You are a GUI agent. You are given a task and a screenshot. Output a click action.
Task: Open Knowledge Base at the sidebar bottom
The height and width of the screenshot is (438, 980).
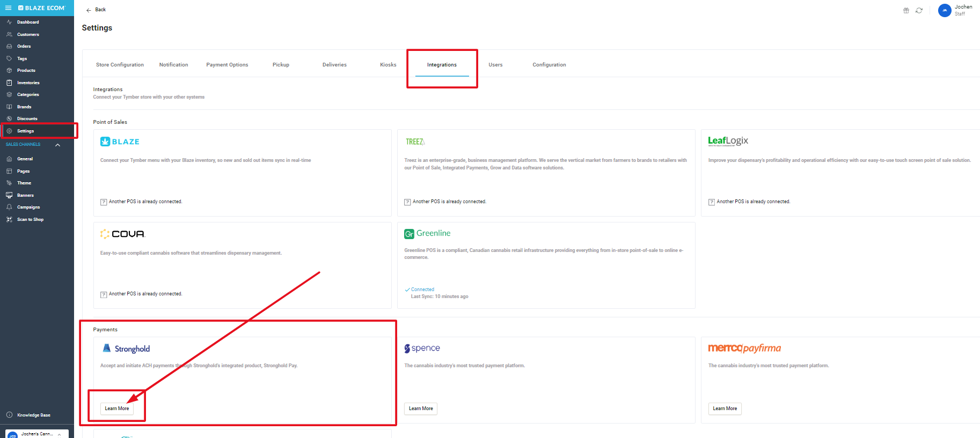33,415
